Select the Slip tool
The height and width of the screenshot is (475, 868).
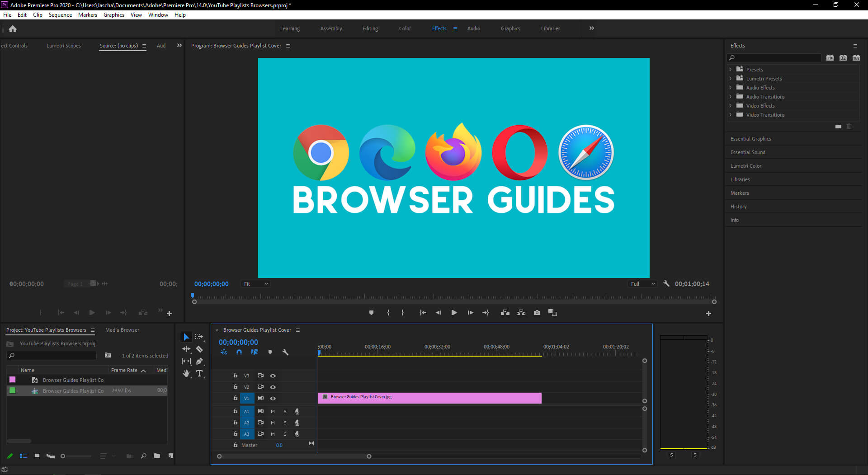(186, 361)
